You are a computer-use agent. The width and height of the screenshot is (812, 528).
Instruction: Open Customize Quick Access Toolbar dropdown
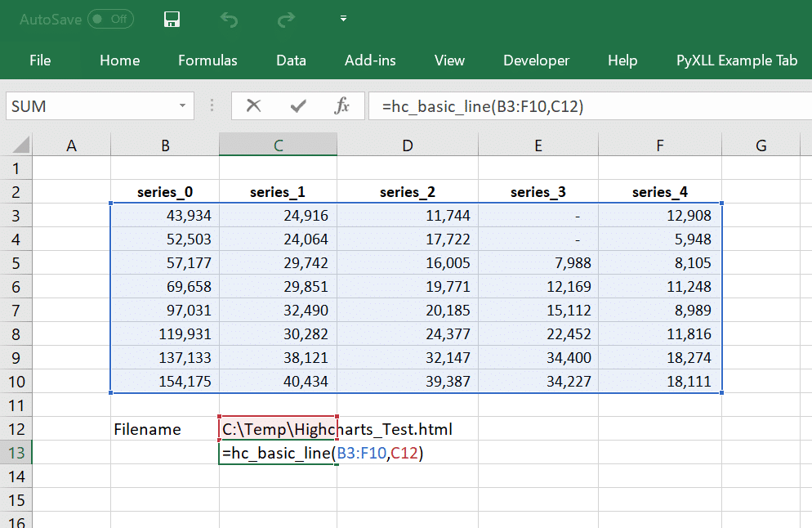pos(343,19)
